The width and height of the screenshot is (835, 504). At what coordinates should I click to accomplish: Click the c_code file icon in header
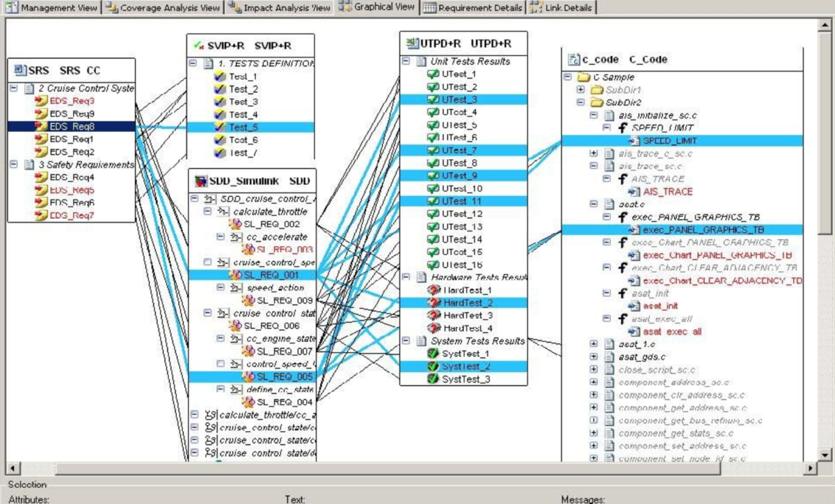(x=574, y=59)
